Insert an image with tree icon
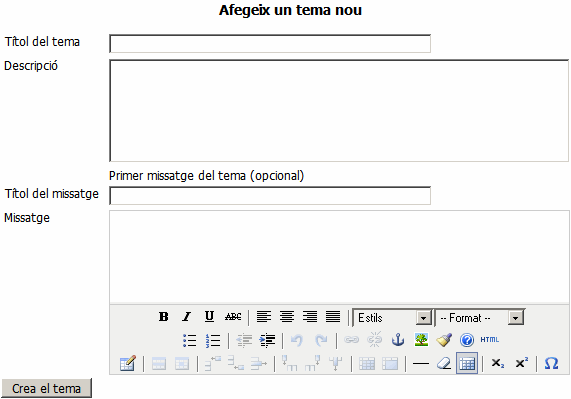 tap(421, 340)
